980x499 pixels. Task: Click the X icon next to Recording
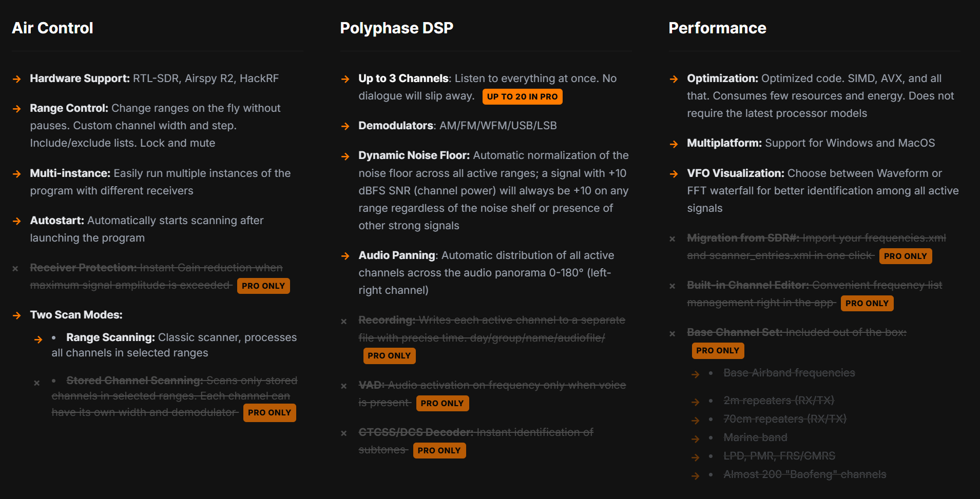[x=344, y=322]
